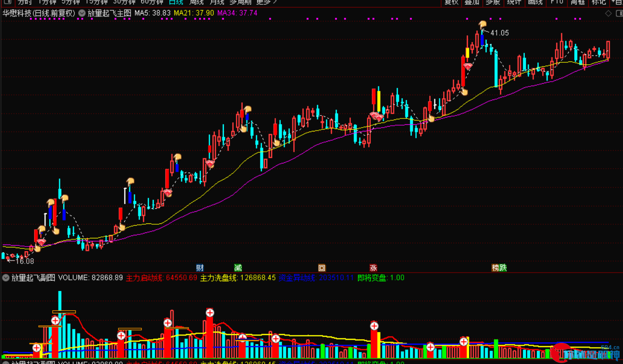Screen dimensions: 623x364
Task: Click the 资金异动线 value label
Action: (x=316, y=278)
